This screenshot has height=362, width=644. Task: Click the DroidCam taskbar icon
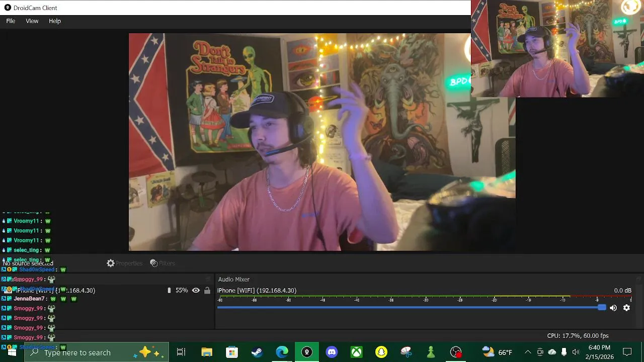tap(307, 352)
